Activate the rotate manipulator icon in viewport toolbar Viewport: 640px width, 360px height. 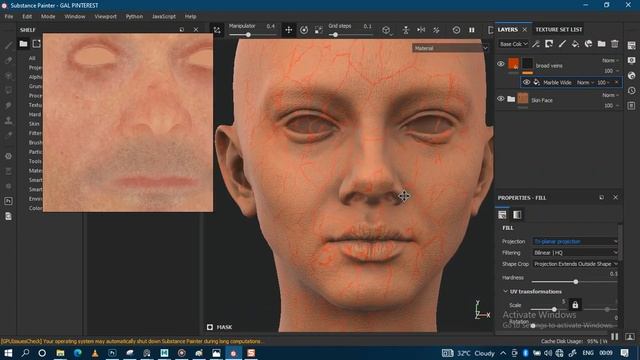pyautogui.click(x=304, y=30)
